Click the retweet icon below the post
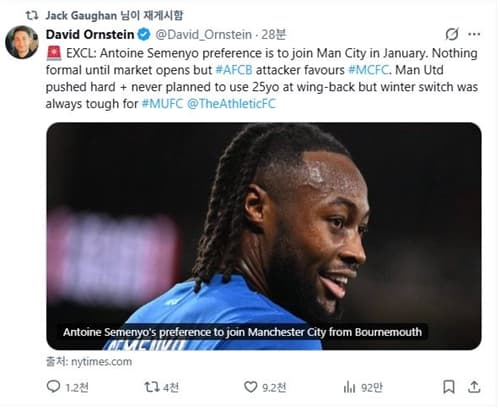The height and width of the screenshot is (410, 500). point(151,387)
